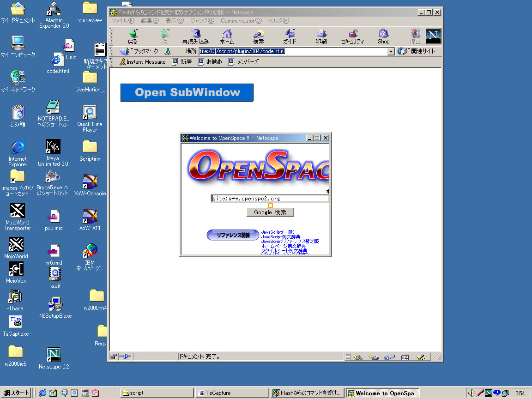The width and height of the screenshot is (532, 399).
Task: Click the location URL field
Action: [293, 51]
